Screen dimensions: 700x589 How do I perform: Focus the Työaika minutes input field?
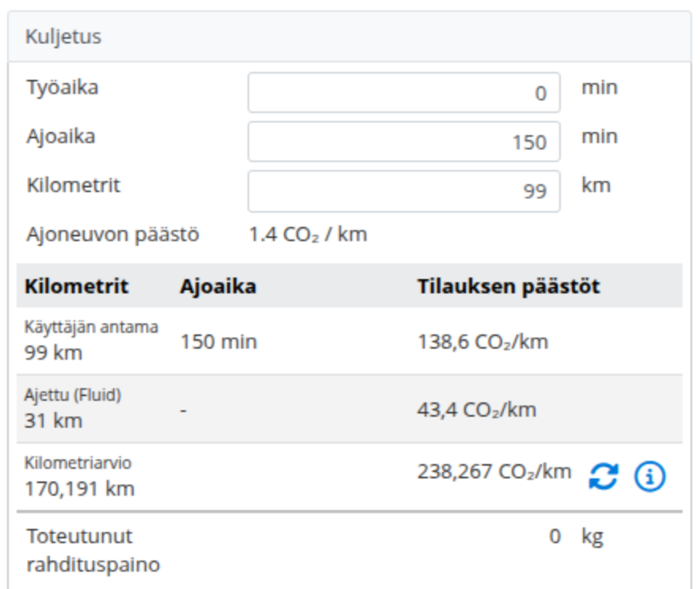pos(403,93)
